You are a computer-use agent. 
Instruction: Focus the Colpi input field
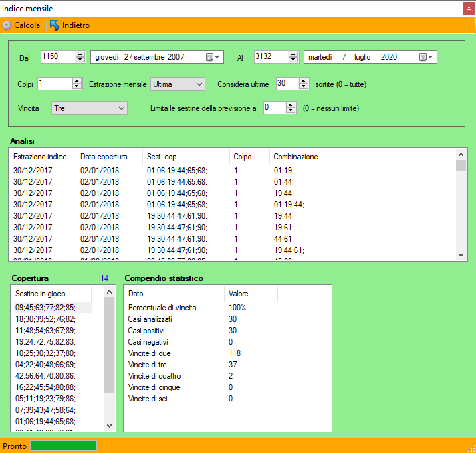click(55, 84)
